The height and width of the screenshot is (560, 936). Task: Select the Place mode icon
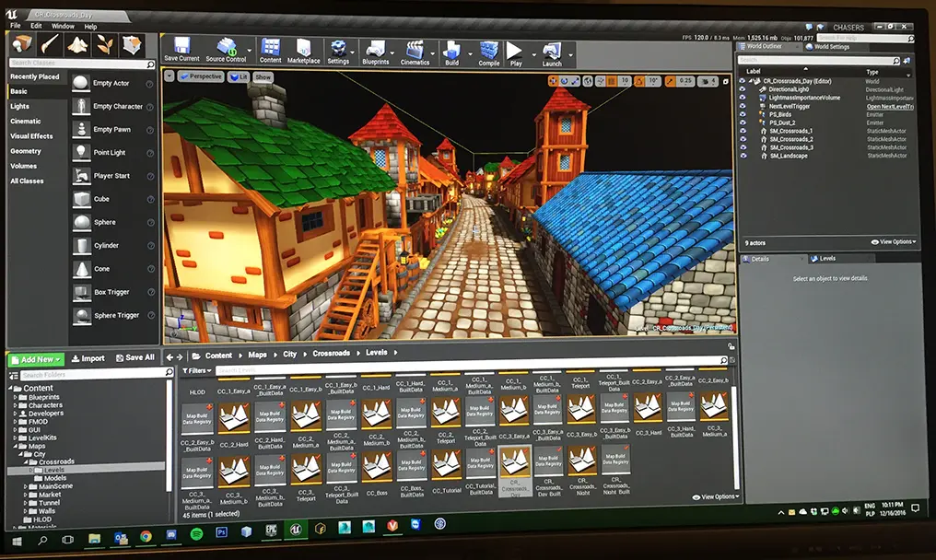(22, 43)
